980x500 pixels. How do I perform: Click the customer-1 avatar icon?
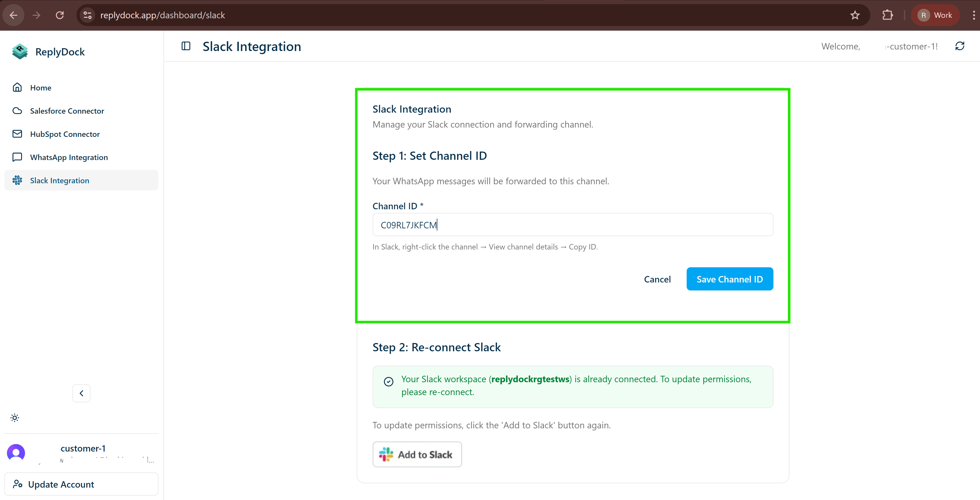(x=16, y=452)
